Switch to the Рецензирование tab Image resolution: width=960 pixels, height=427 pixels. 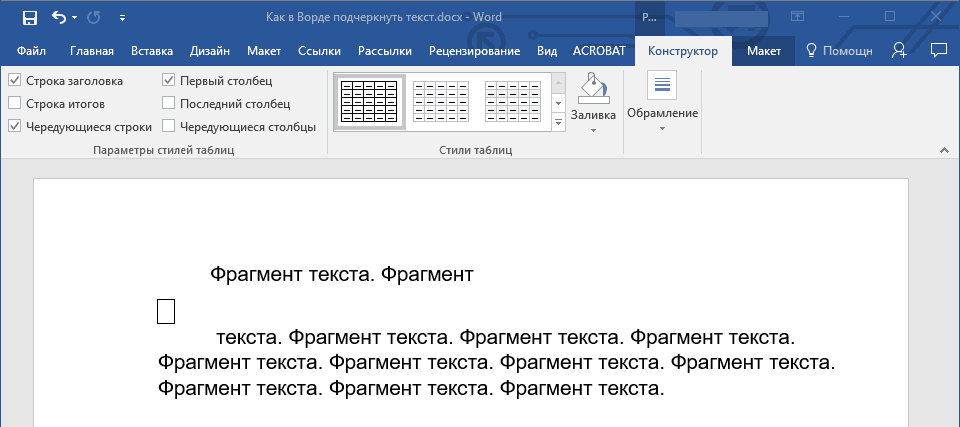(x=474, y=51)
